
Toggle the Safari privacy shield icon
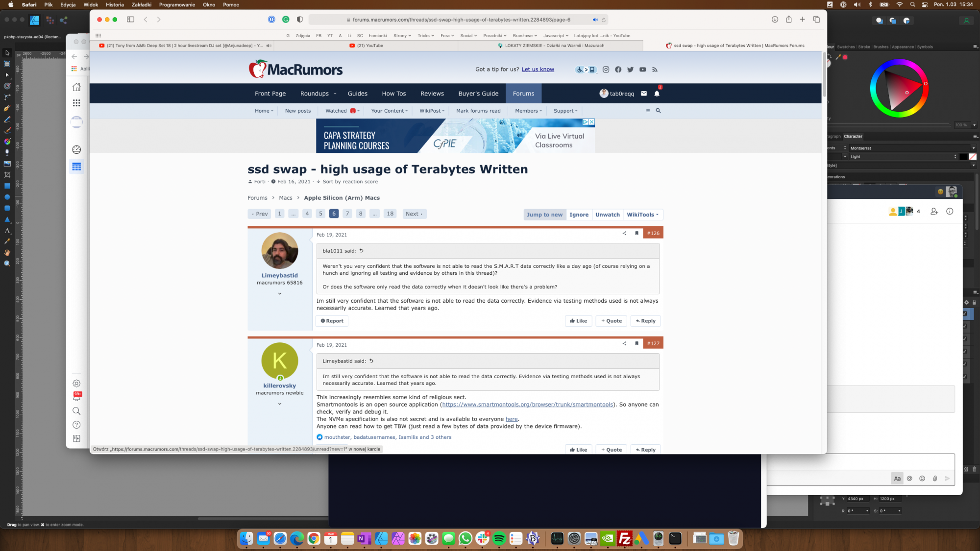[x=299, y=20]
